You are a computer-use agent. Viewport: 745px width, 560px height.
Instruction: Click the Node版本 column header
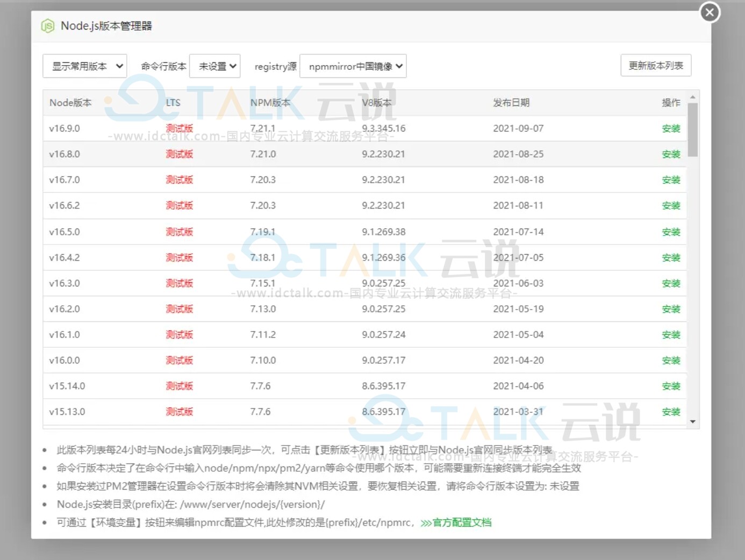70,103
